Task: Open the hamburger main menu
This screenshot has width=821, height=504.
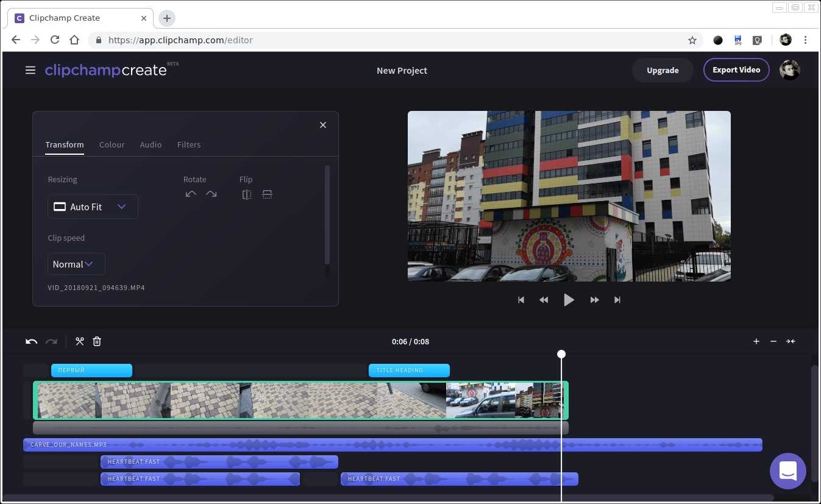Action: click(x=30, y=70)
